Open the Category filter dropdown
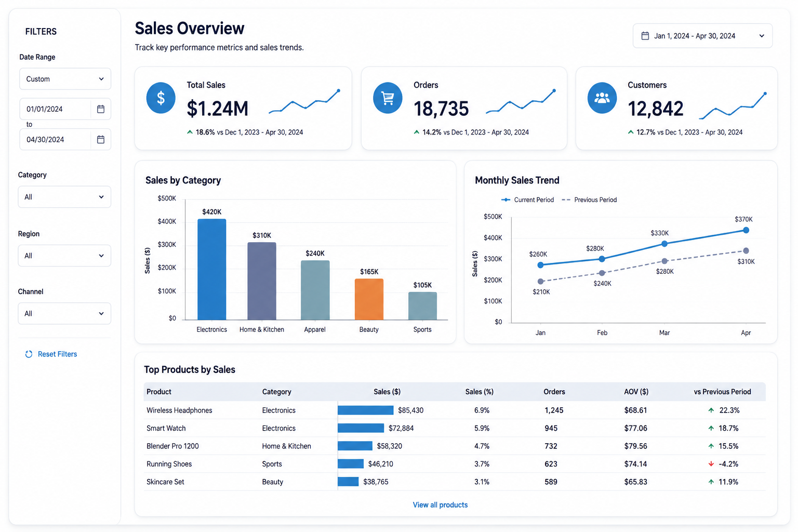Image resolution: width=798 pixels, height=532 pixels. 64,197
